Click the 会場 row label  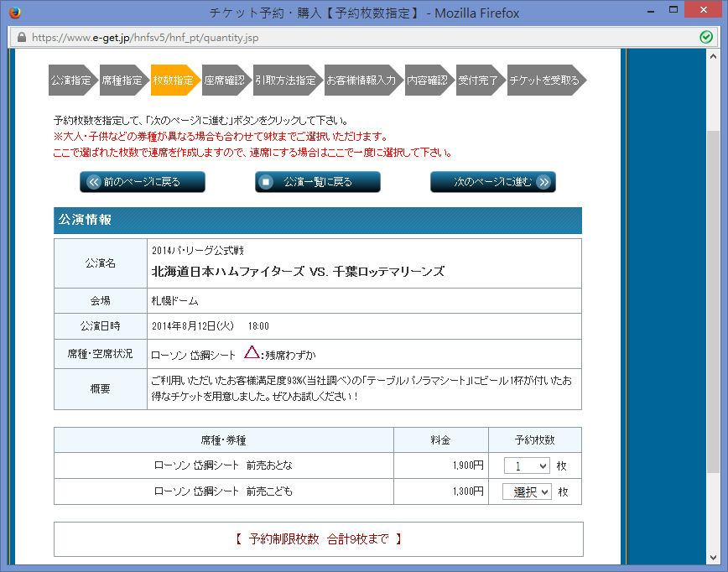point(101,301)
